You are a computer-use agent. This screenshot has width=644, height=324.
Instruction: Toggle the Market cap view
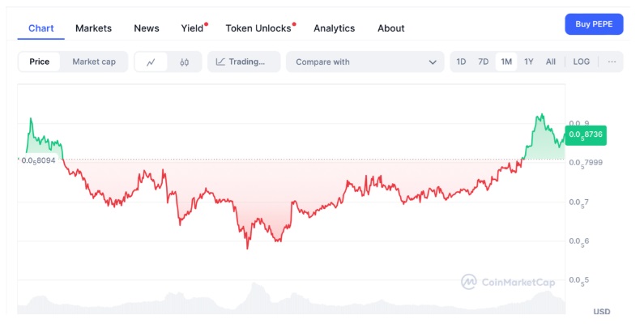[x=94, y=62]
